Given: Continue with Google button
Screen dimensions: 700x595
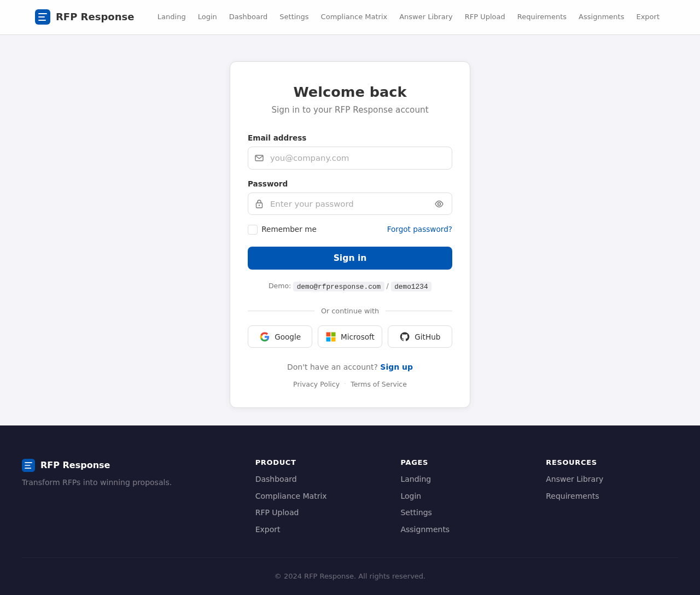Looking at the screenshot, I should point(280,337).
